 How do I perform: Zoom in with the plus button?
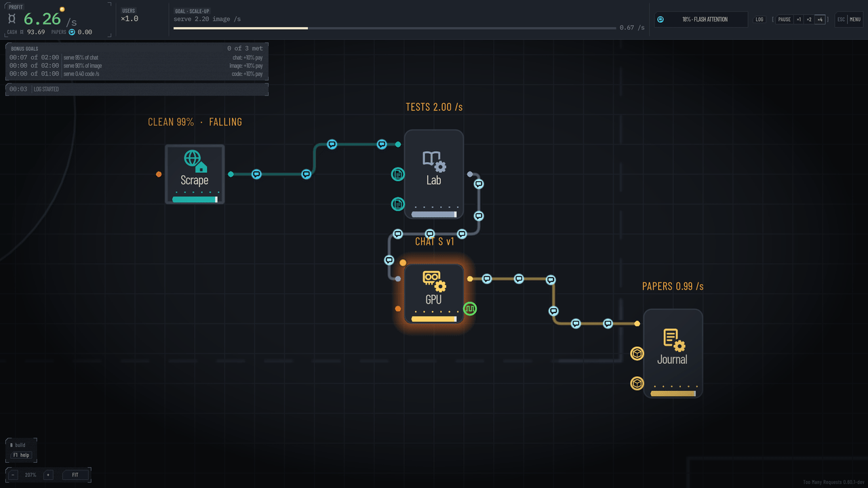pyautogui.click(x=48, y=475)
